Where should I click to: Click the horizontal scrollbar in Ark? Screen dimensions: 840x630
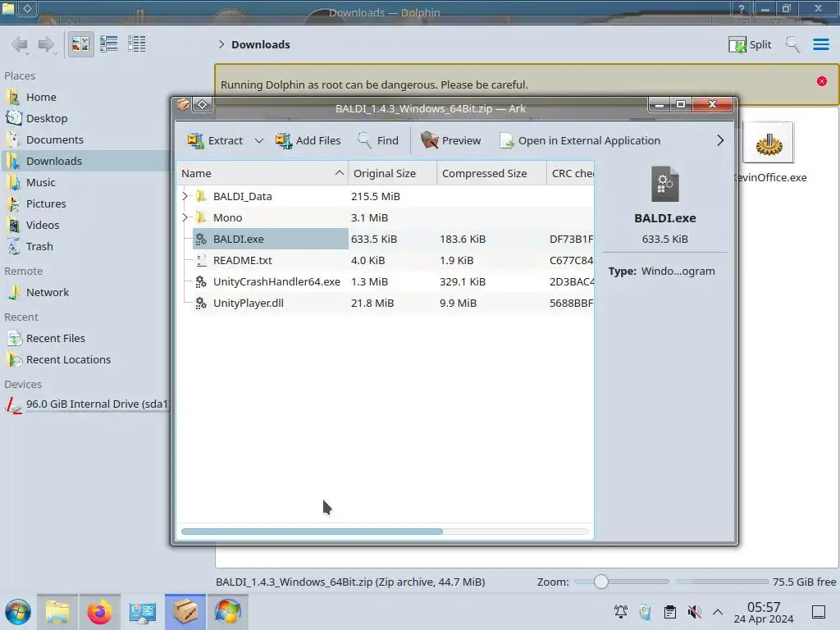(312, 532)
